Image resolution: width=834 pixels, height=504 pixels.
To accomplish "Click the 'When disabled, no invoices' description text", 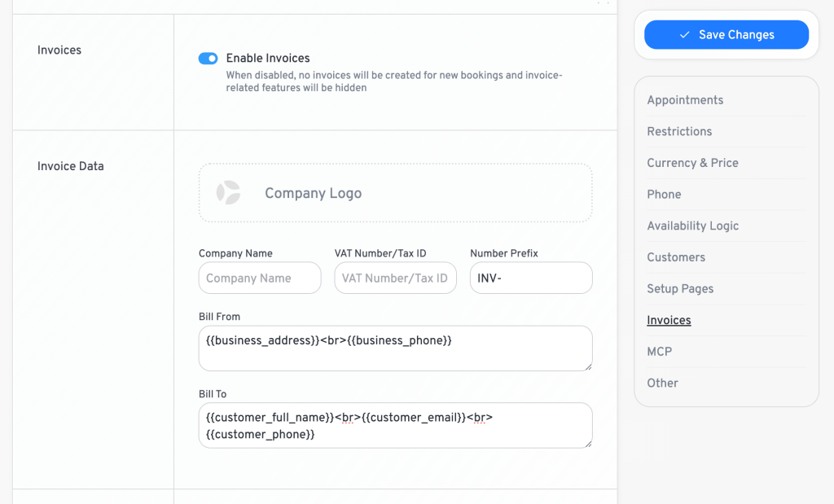I will (x=394, y=81).
